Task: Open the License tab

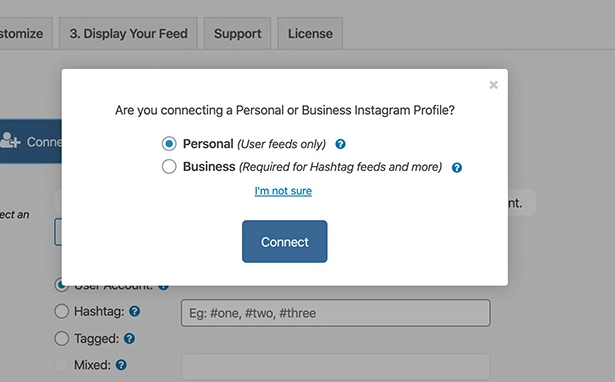Action: tap(310, 34)
